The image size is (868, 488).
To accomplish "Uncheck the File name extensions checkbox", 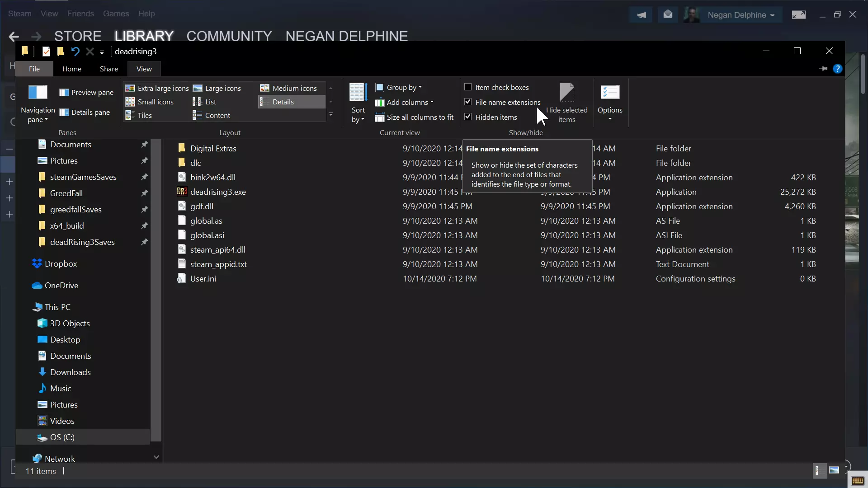I will tap(468, 102).
